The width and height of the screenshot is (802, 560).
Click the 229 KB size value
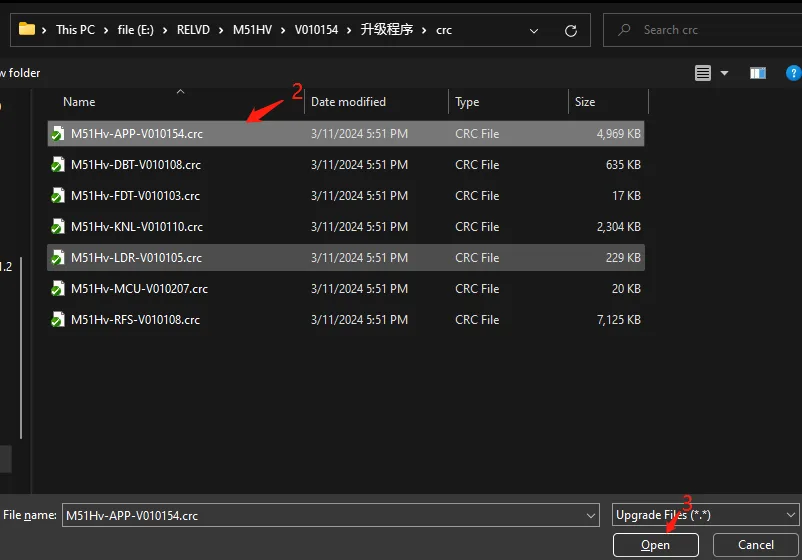pos(623,258)
